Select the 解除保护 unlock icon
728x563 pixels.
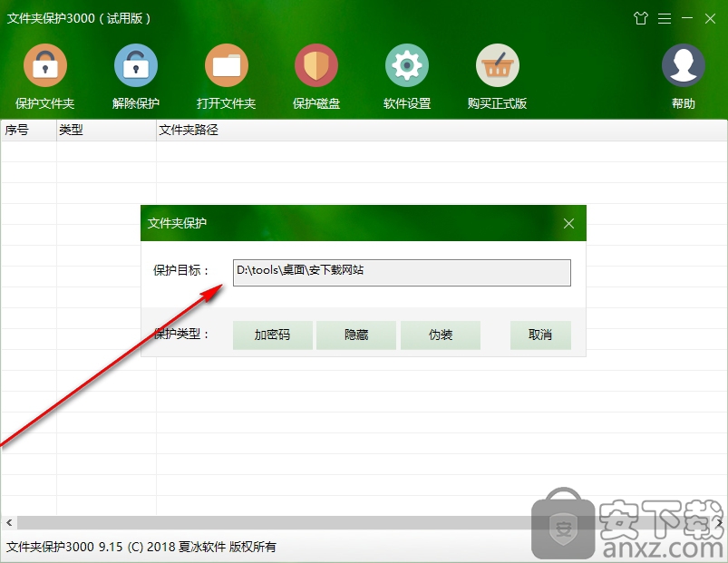(x=136, y=65)
